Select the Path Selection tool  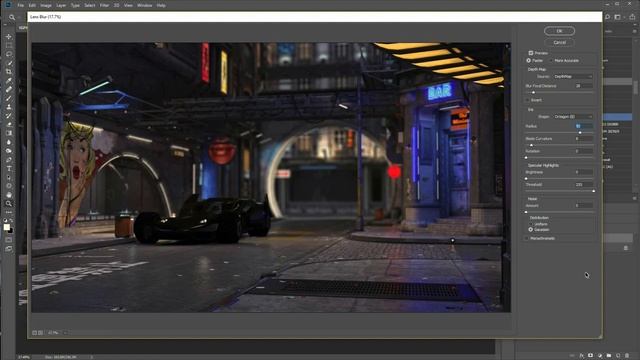click(9, 177)
